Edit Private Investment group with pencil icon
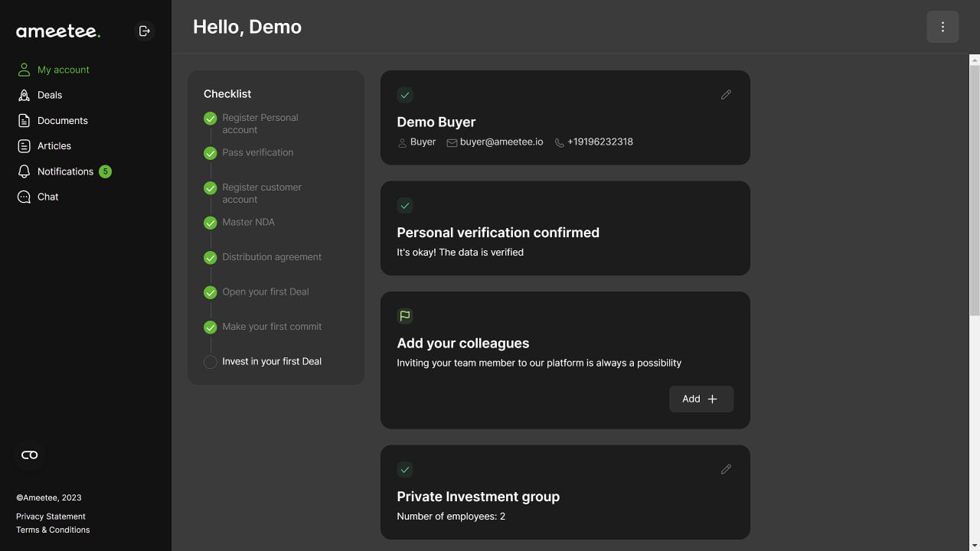 tap(726, 469)
